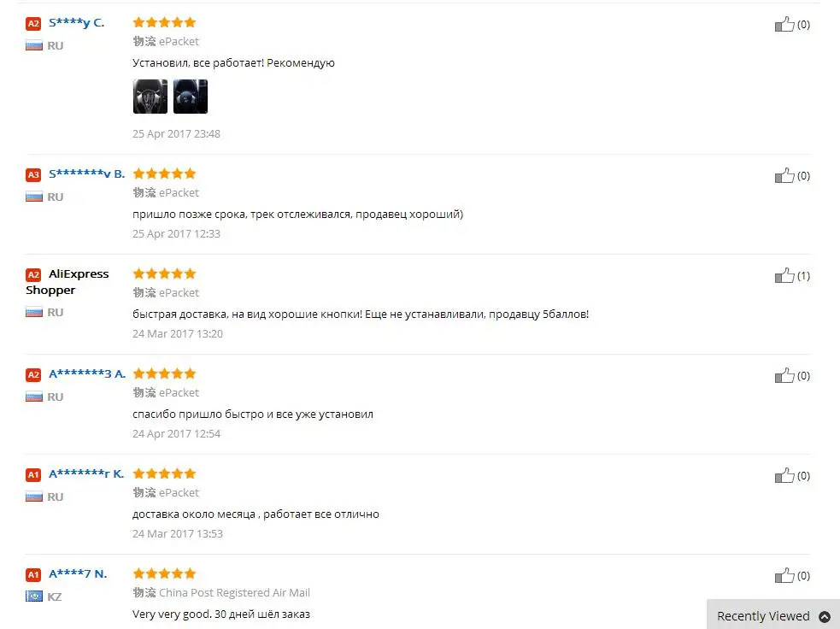Click the five-star rating on AliExpress Shopper review
Viewport: 840px width, 629px height.
(x=164, y=273)
